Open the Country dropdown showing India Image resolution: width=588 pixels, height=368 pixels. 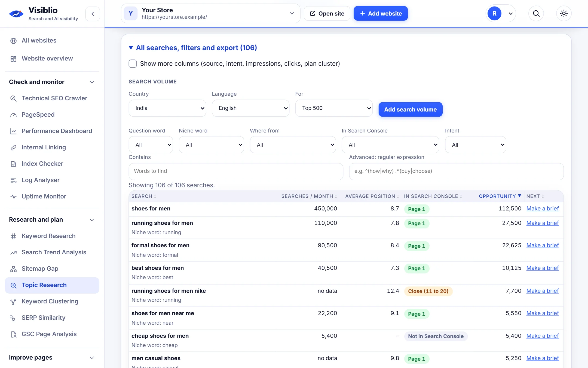[x=167, y=108]
